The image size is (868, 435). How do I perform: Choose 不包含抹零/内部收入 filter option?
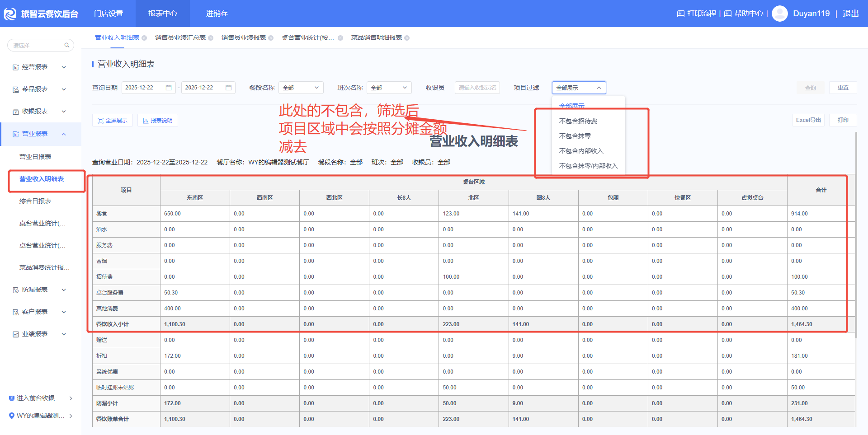click(x=588, y=166)
